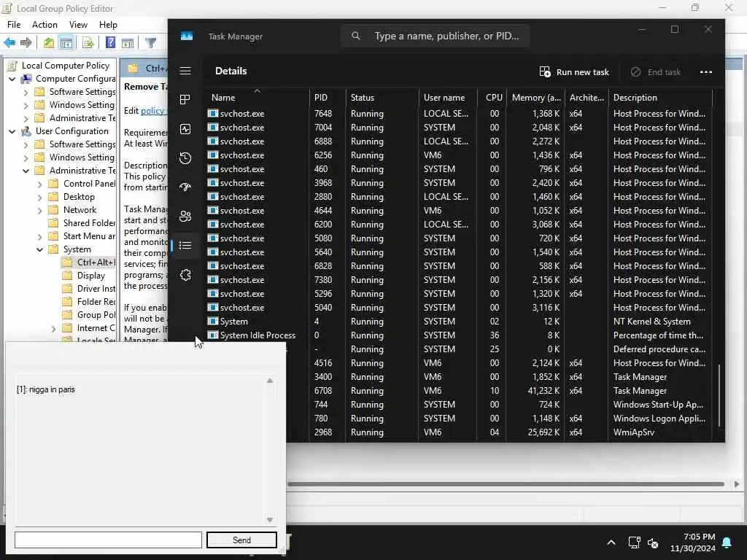Expand the Desktop folder node
This screenshot has height=560, width=747.
(40, 197)
